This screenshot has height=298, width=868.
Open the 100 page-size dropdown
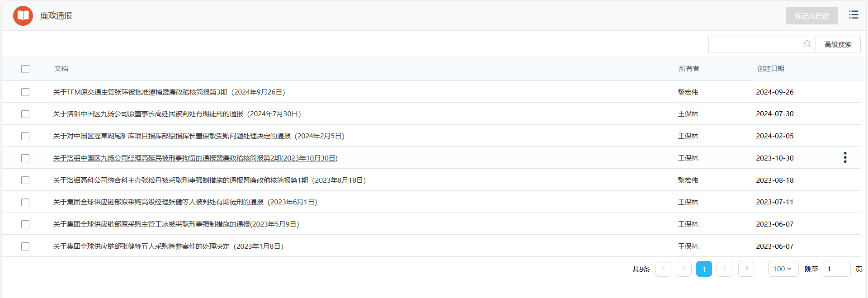tap(783, 269)
